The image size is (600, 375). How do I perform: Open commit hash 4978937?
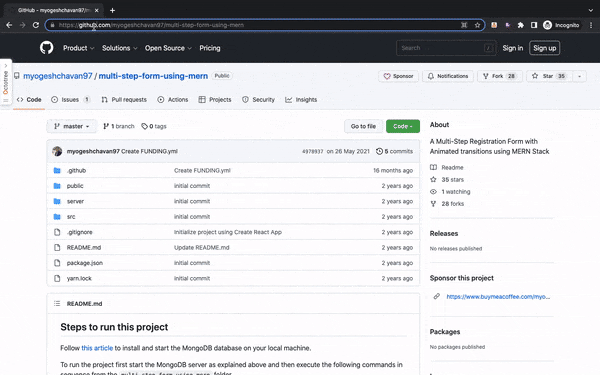pyautogui.click(x=313, y=152)
